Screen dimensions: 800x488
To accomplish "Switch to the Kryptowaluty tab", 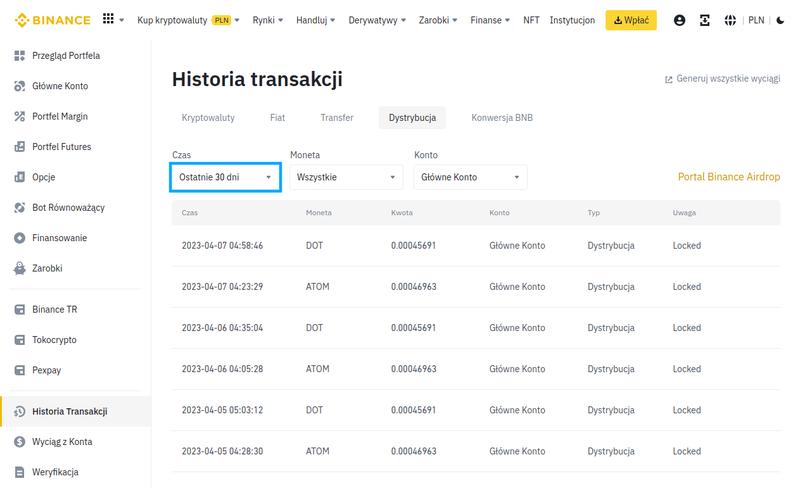I will tap(208, 117).
